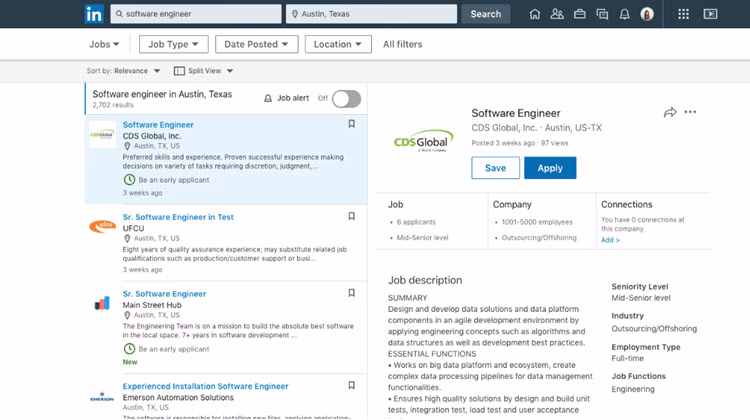Click the CDS Global, Inc. company name in details
The height and width of the screenshot is (420, 750).
coord(504,128)
